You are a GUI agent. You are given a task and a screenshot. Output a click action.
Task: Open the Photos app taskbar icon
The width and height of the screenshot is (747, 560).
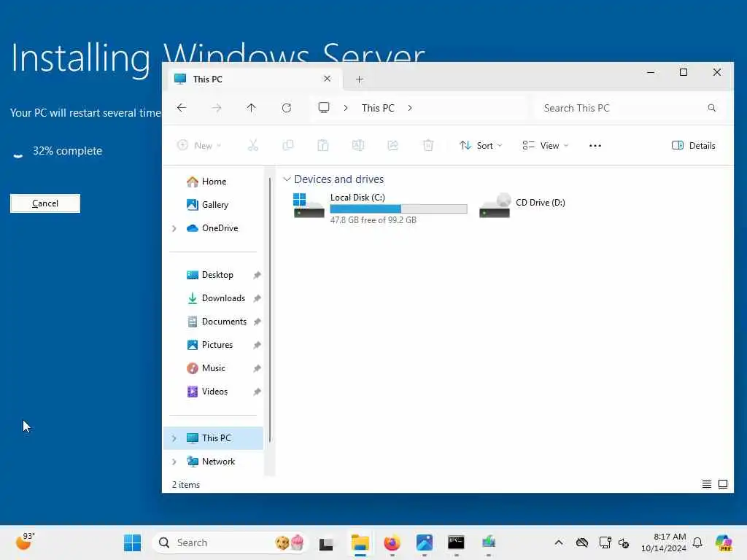(x=424, y=542)
